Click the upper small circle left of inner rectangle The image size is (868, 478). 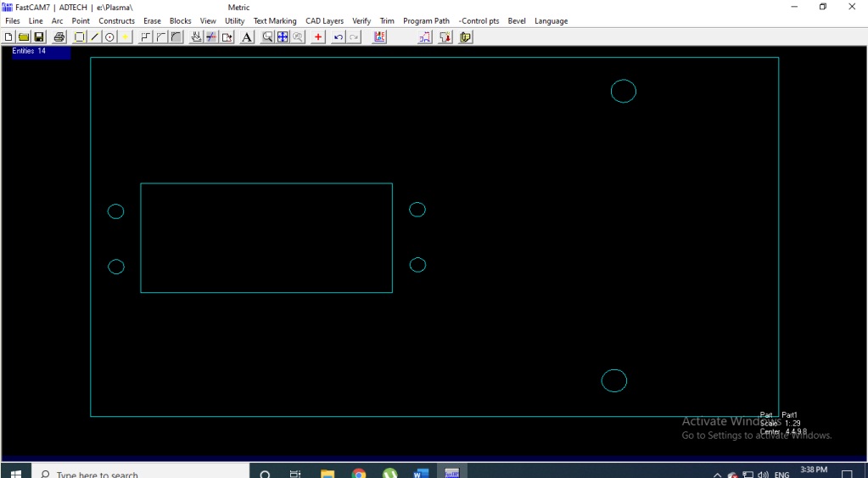[x=115, y=211]
